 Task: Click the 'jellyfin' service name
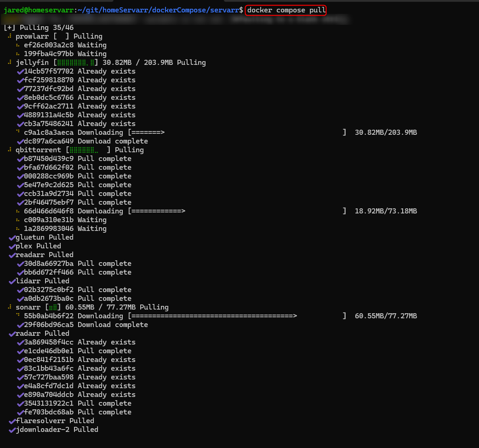click(x=32, y=63)
